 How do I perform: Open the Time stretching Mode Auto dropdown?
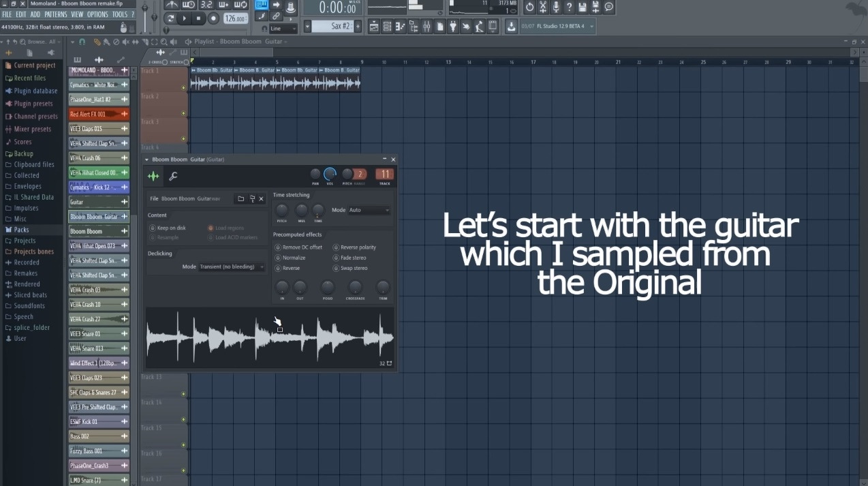pyautogui.click(x=369, y=210)
